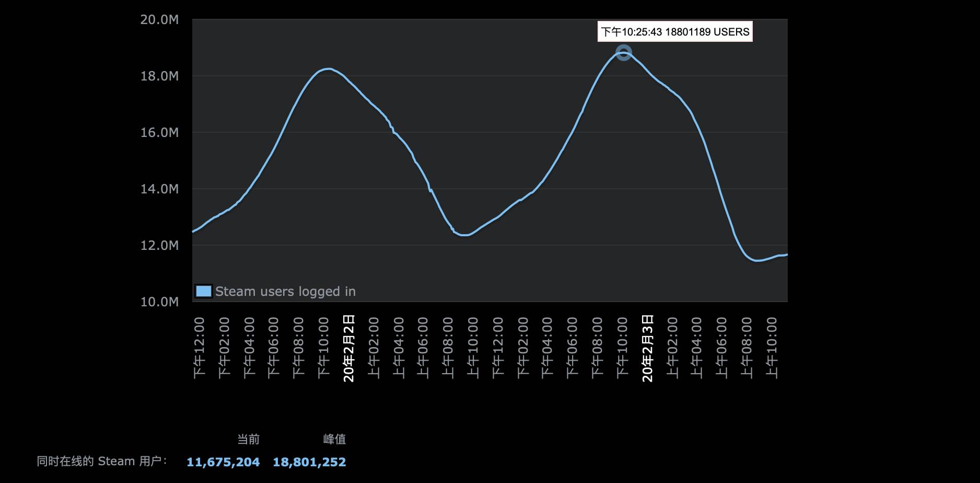Click the '20年2月2日' date axis label
The height and width of the screenshot is (483, 980).
coord(349,348)
